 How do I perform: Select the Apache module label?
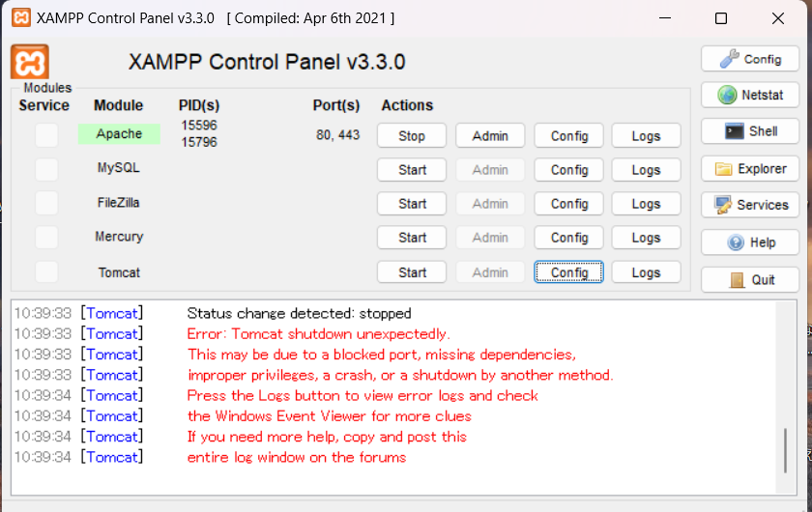119,133
